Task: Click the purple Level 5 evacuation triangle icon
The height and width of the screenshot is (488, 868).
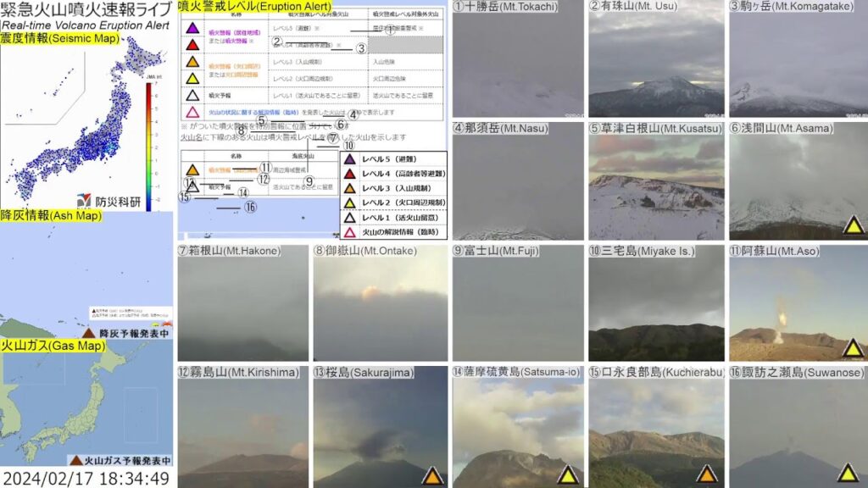Action: click(349, 160)
